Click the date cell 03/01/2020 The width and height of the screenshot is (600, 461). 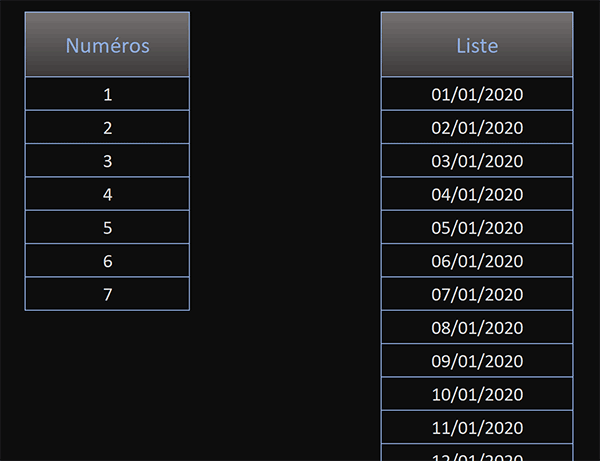click(x=477, y=160)
